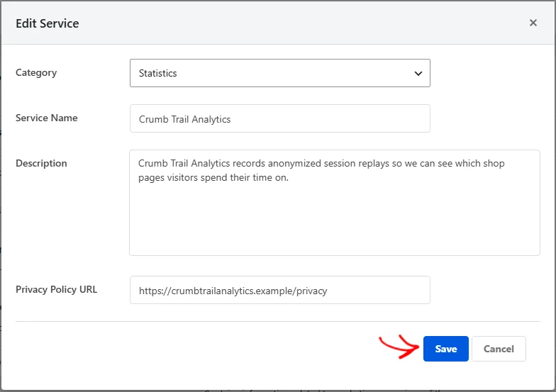Click the Privacy Policy URL label

(57, 289)
